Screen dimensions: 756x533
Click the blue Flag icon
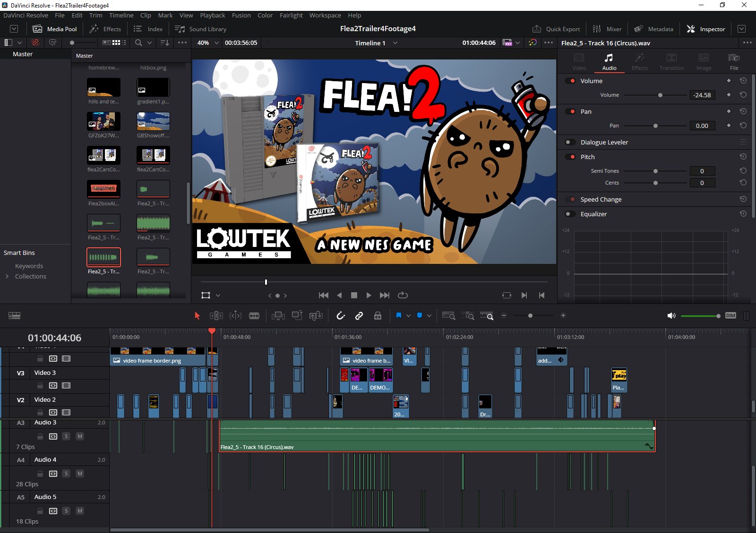[398, 315]
